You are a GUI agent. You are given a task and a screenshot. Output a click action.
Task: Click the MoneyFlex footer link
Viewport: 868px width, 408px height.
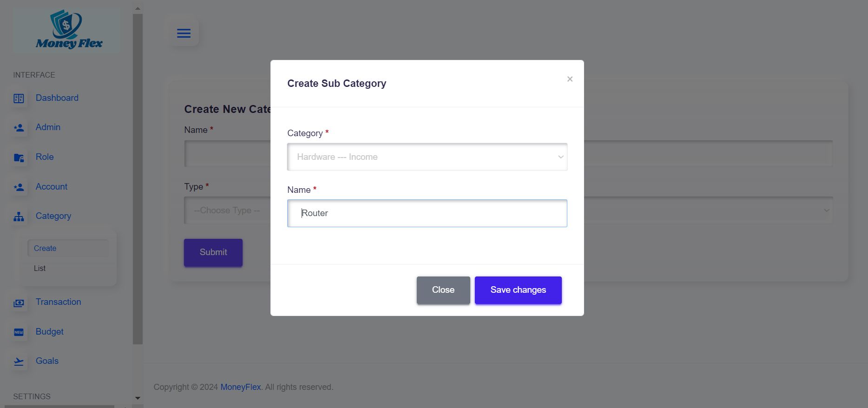click(240, 387)
